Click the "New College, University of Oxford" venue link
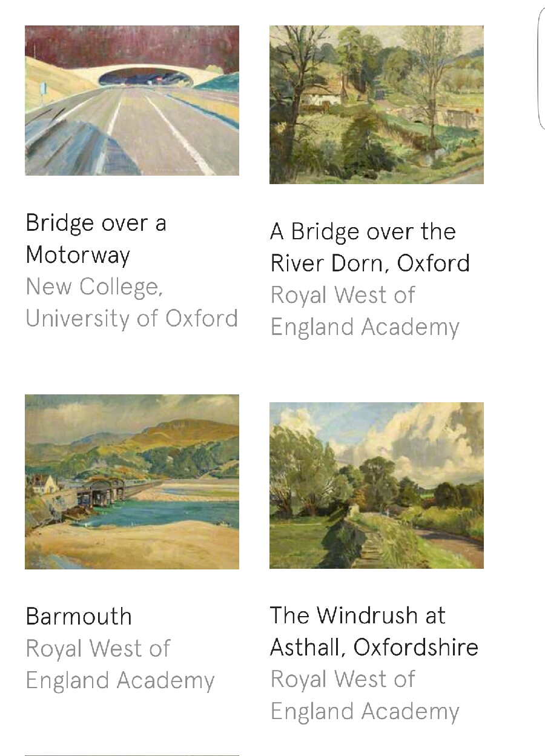Image resolution: width=545 pixels, height=756 pixels. click(131, 302)
